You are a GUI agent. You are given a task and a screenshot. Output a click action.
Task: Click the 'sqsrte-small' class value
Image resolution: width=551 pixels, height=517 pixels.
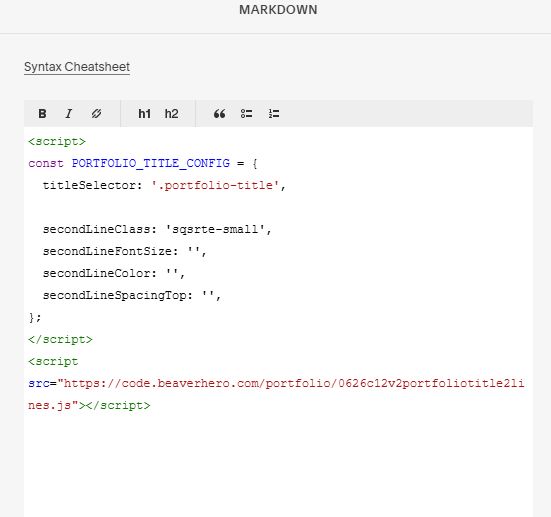coord(215,229)
